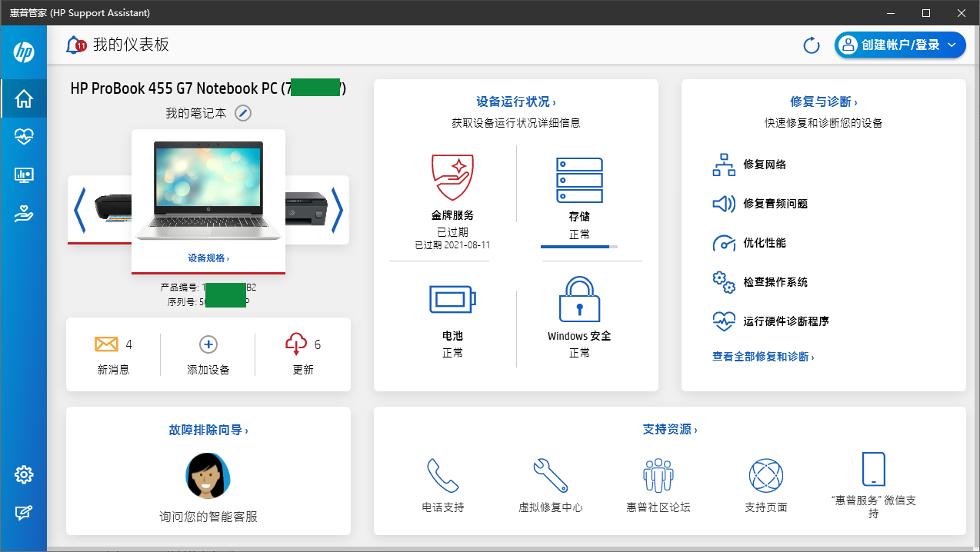Open the monitor diagnostics sidebar icon

[24, 175]
